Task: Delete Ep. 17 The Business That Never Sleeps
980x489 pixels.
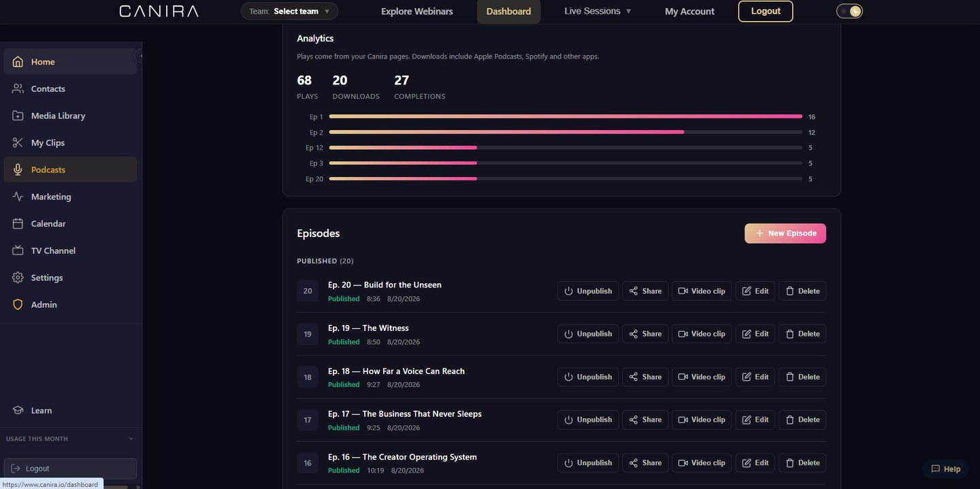Action: pyautogui.click(x=802, y=420)
